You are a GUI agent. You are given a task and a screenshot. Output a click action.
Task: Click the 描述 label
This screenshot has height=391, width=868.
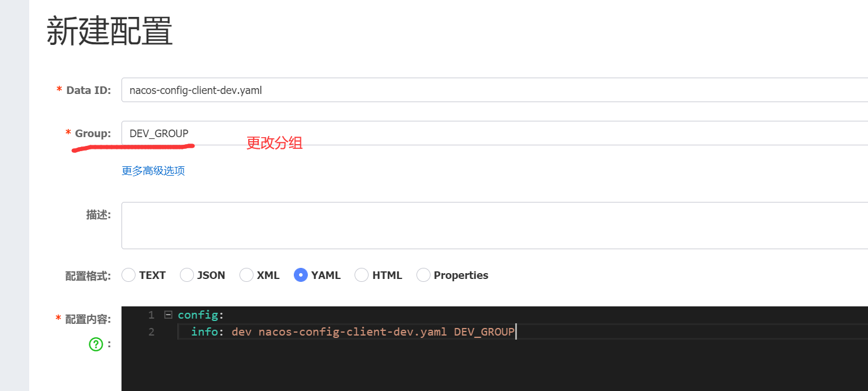point(98,215)
